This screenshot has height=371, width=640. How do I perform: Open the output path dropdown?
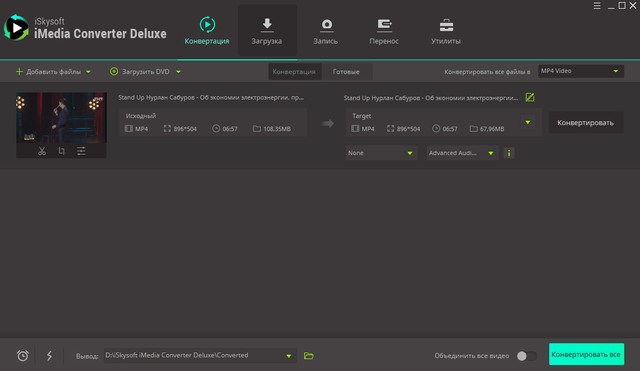(x=199, y=355)
